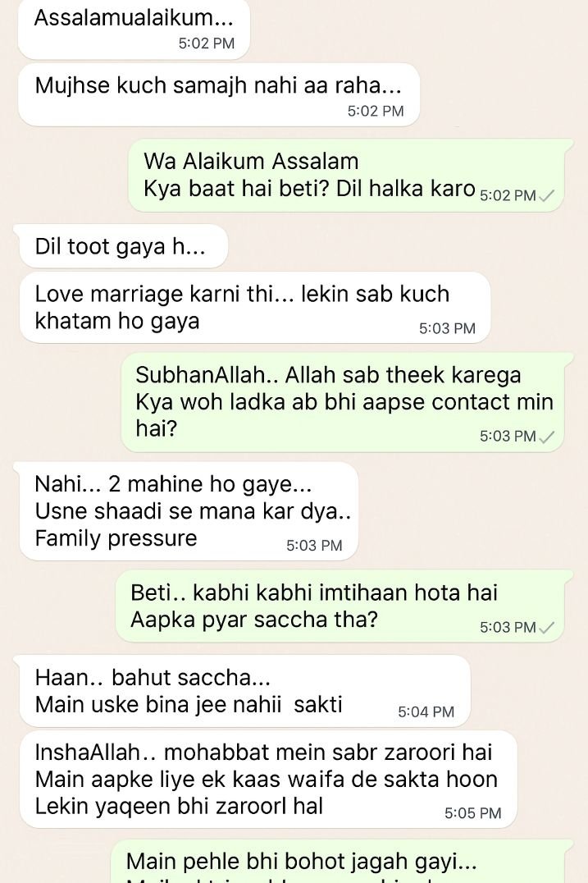588x883 pixels.
Task: Tap the 'Assalamualaikum...' message bubble
Action: pyautogui.click(x=134, y=28)
